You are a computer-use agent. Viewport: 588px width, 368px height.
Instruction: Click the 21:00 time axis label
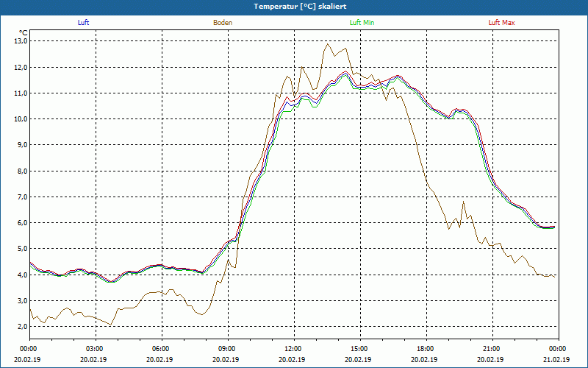(x=492, y=349)
